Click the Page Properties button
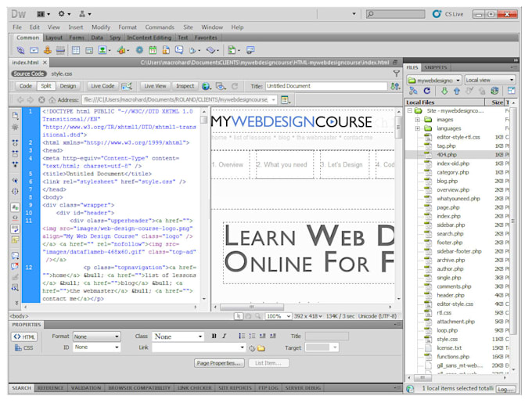 click(x=218, y=363)
